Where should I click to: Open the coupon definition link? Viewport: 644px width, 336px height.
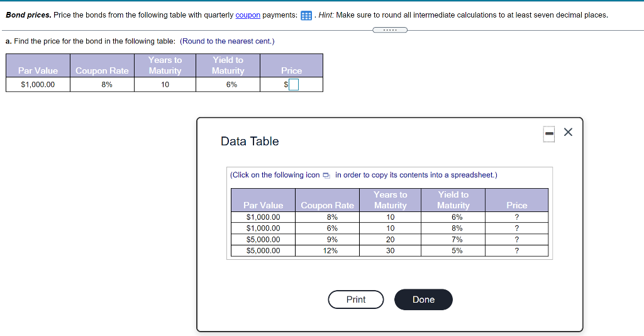click(248, 15)
